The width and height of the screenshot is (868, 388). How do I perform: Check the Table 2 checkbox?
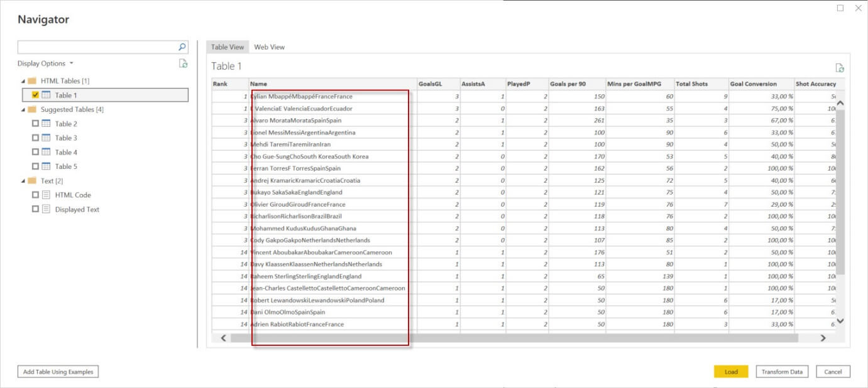pos(35,124)
